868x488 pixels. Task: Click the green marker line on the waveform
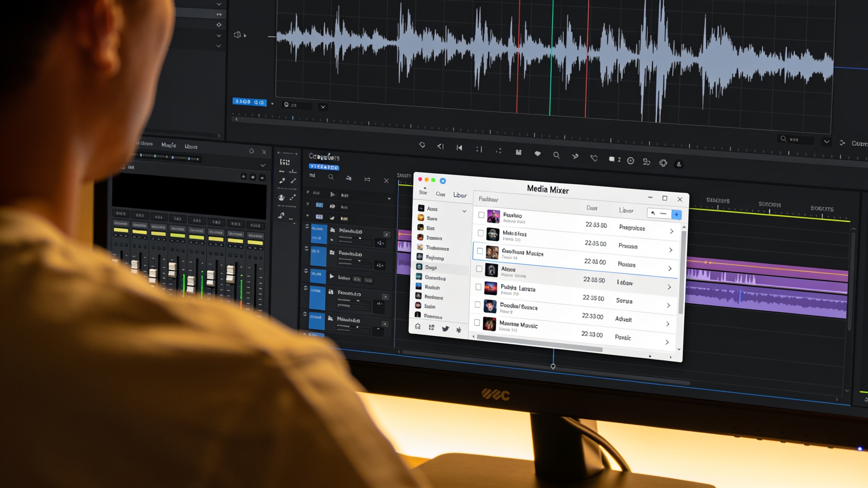[x=551, y=58]
